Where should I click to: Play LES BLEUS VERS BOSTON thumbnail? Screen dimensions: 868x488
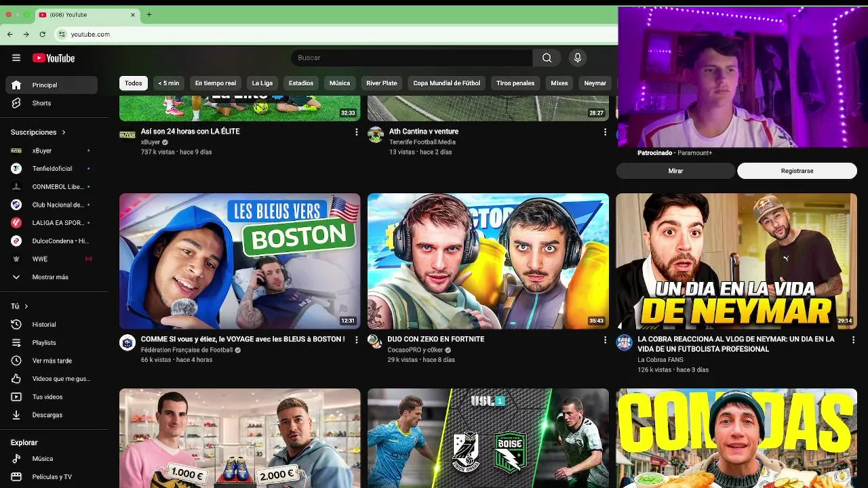coord(240,261)
